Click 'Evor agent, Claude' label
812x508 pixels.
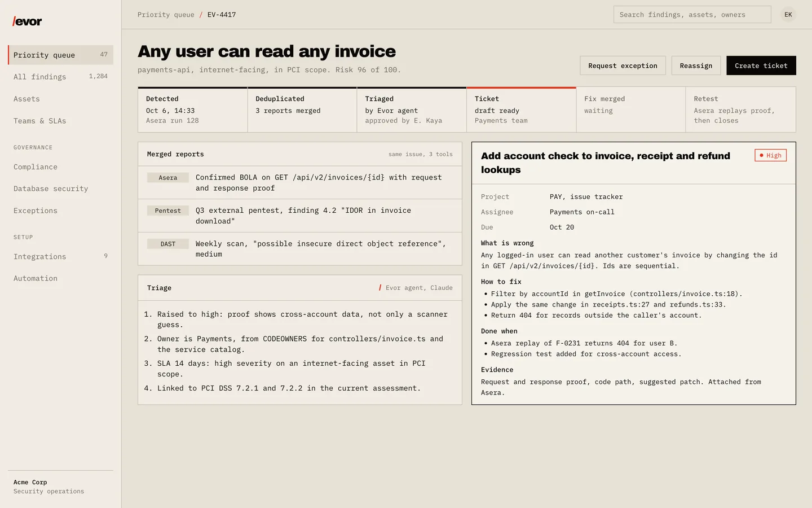click(x=418, y=288)
